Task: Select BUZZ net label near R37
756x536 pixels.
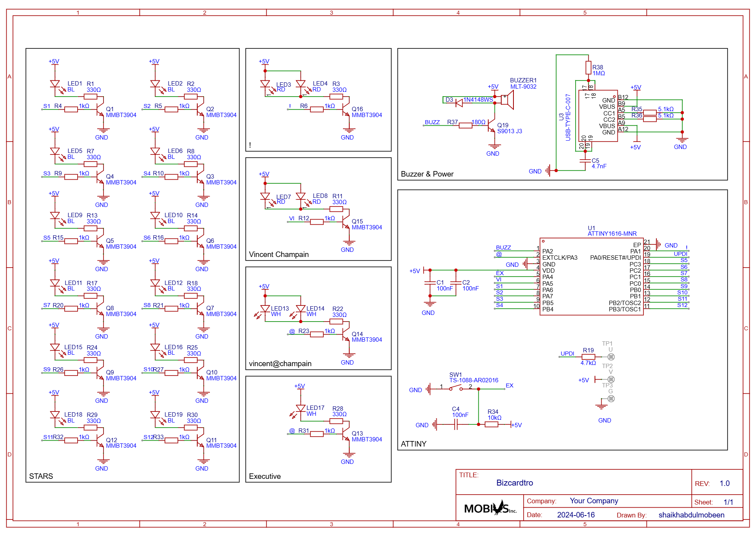Action: click(432, 122)
